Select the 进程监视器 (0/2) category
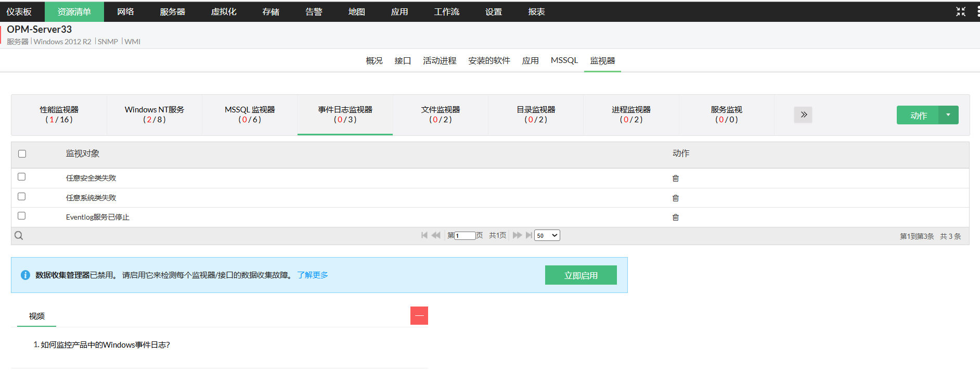Image resolution: width=980 pixels, height=370 pixels. pos(631,114)
